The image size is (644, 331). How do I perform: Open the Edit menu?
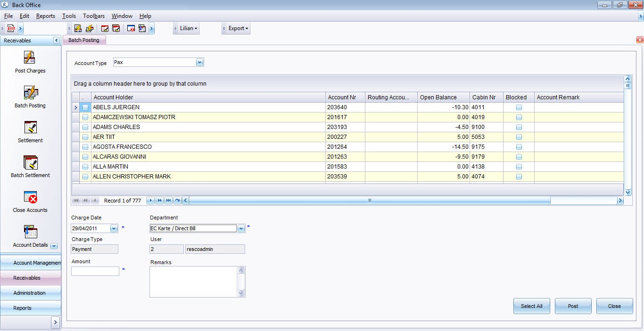point(25,16)
